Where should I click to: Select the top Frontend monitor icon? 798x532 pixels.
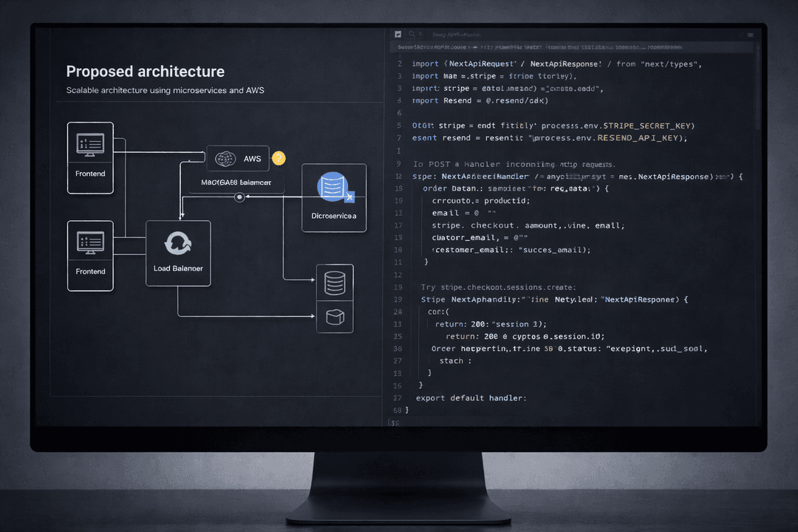(90, 142)
